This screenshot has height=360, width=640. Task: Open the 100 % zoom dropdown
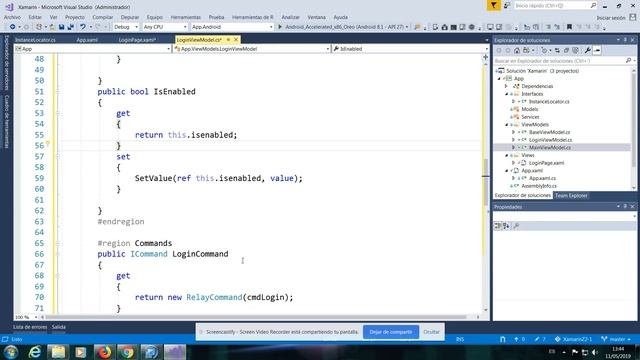(x=26, y=317)
